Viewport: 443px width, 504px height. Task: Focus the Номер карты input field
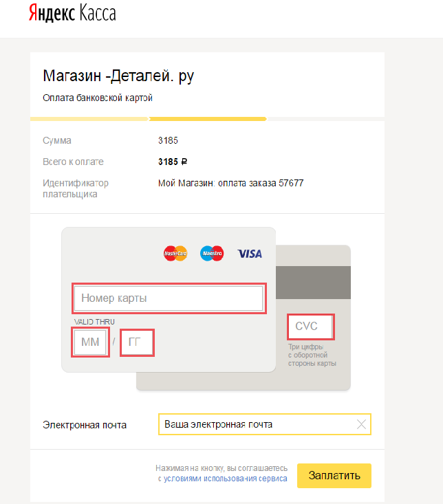[x=169, y=298]
